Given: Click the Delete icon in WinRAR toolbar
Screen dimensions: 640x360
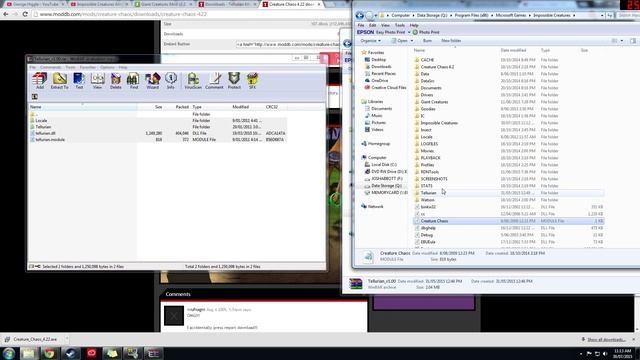Looking at the screenshot, I should 116,80.
